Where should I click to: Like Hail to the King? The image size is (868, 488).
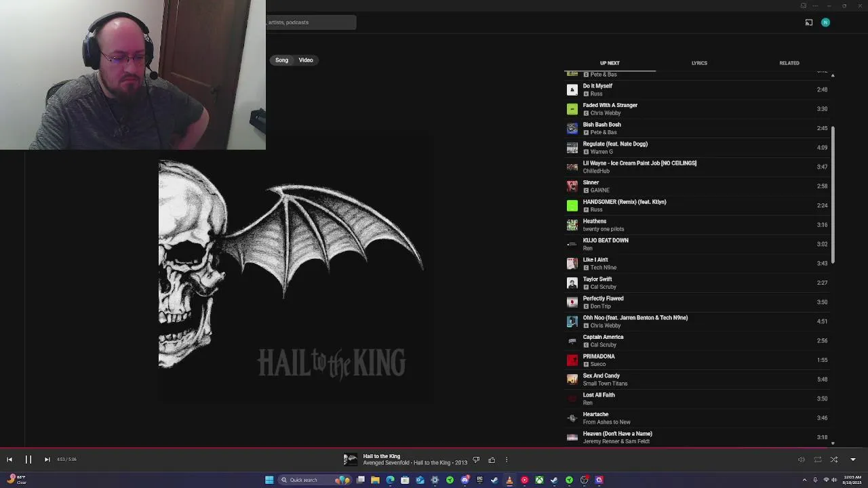click(x=492, y=460)
